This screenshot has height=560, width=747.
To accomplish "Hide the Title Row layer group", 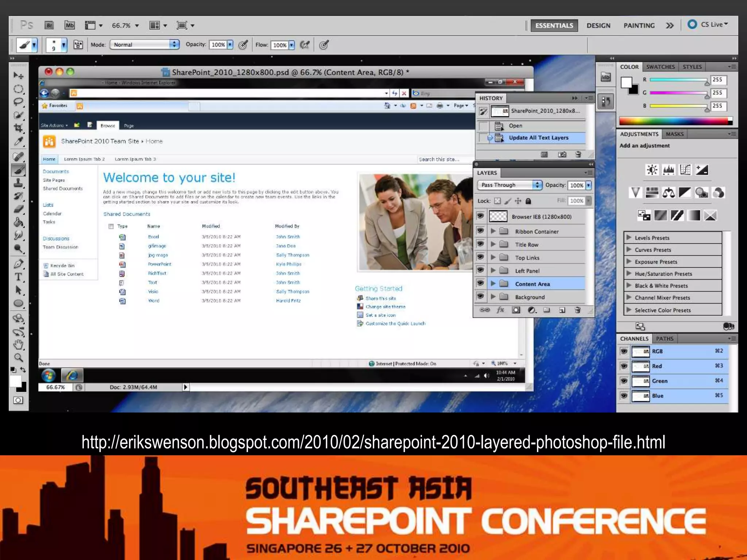I will pos(480,244).
